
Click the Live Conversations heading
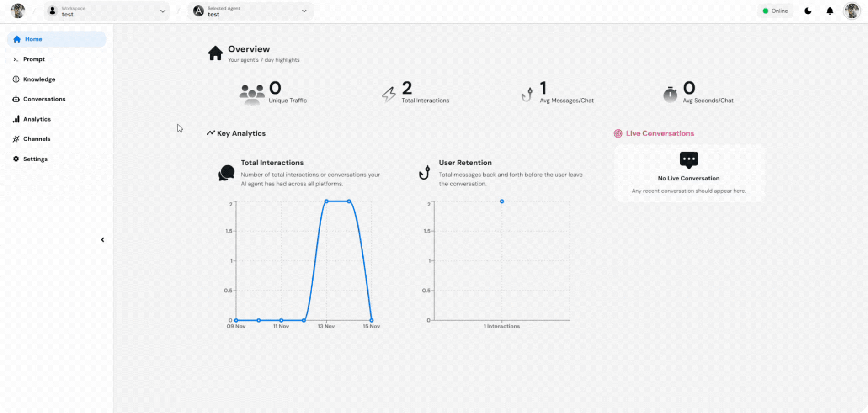pos(660,133)
